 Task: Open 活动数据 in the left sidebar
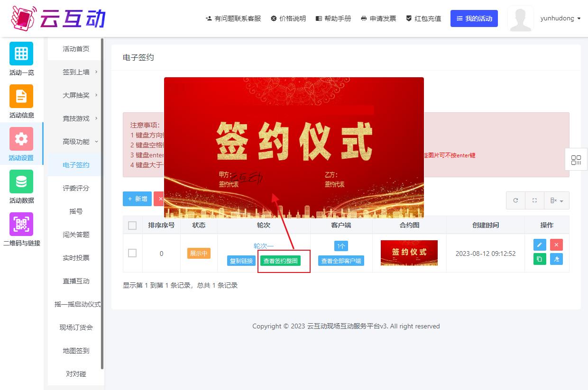click(21, 187)
